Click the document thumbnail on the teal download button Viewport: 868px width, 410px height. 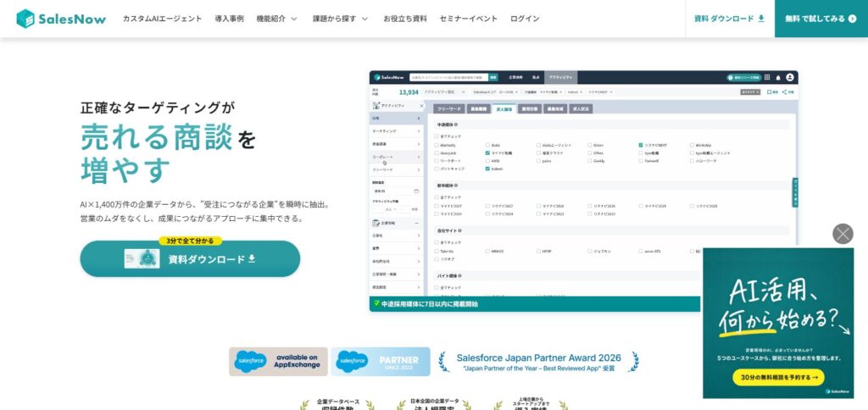coord(142,258)
